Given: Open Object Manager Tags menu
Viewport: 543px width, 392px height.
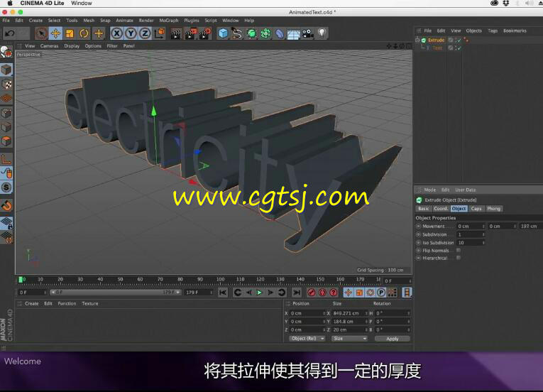Looking at the screenshot, I should tap(493, 31).
